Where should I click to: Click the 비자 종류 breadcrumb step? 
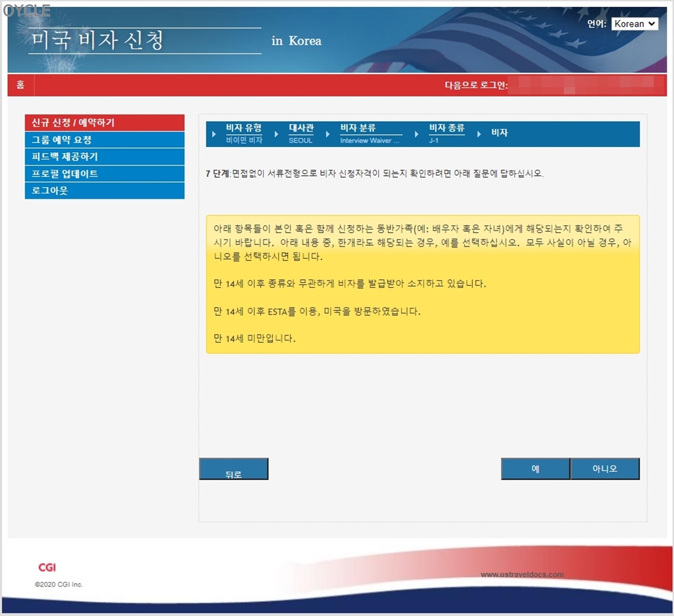tap(447, 128)
